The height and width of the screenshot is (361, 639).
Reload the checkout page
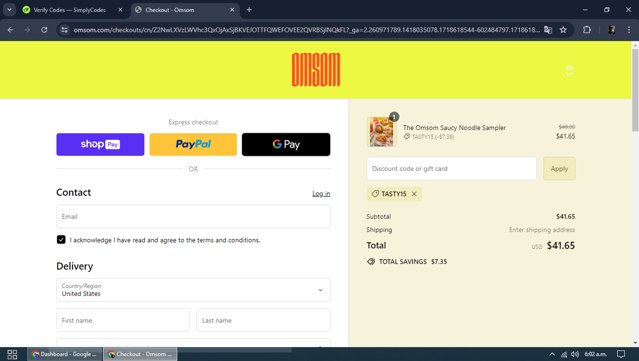pos(44,30)
